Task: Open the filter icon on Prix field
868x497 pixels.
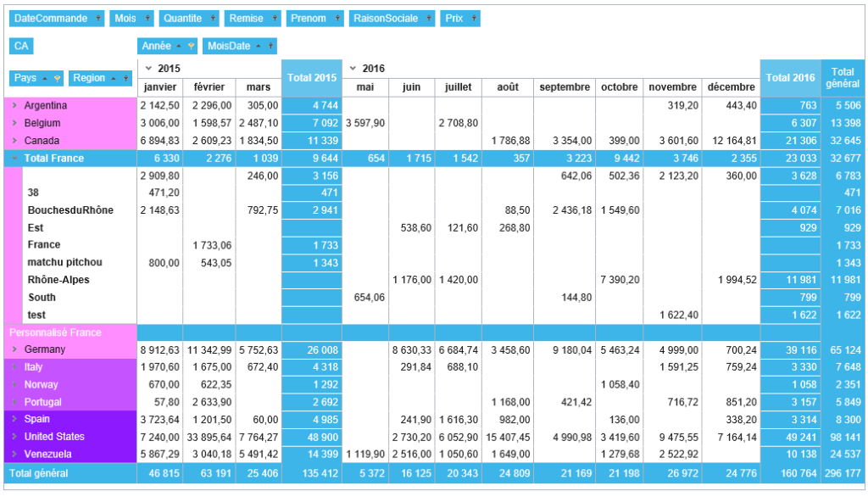Action: tap(474, 19)
